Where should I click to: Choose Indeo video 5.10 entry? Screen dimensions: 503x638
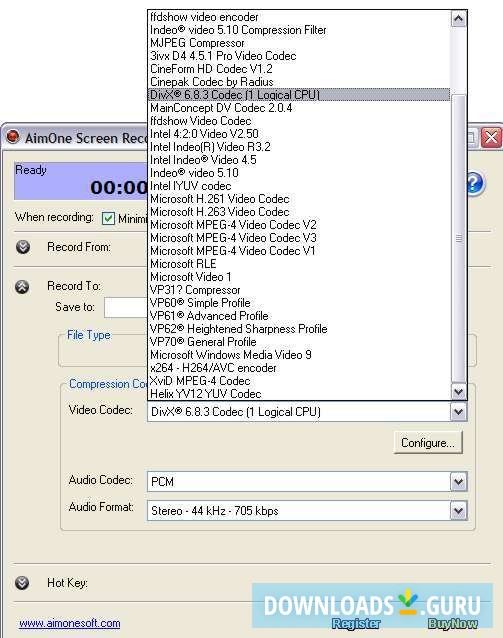pyautogui.click(x=299, y=173)
